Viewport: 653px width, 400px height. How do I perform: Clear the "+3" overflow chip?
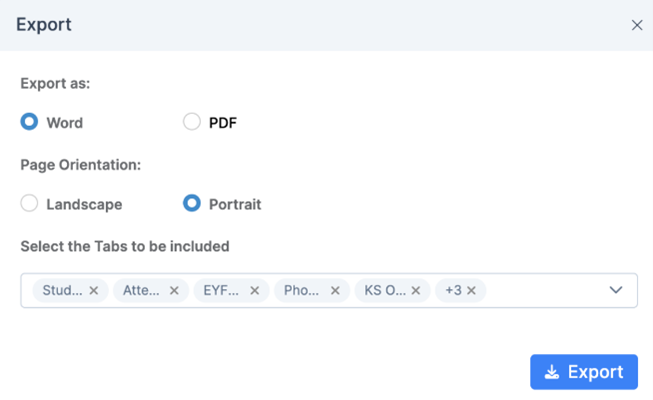[471, 291]
